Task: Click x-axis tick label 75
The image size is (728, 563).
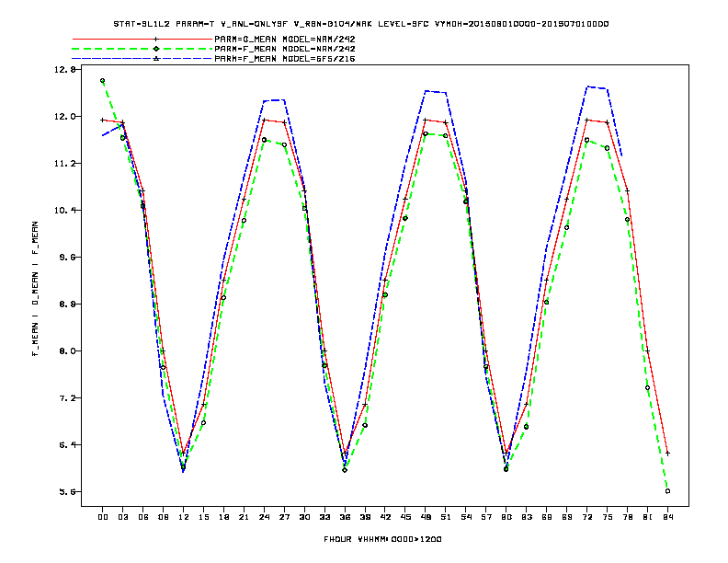Action: pyautogui.click(x=607, y=517)
